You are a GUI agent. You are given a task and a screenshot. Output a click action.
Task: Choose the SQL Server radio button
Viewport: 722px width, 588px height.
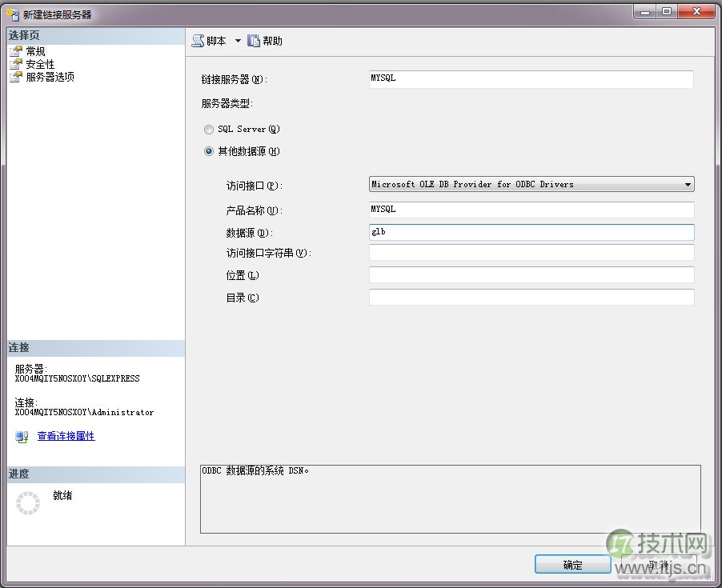coord(209,130)
